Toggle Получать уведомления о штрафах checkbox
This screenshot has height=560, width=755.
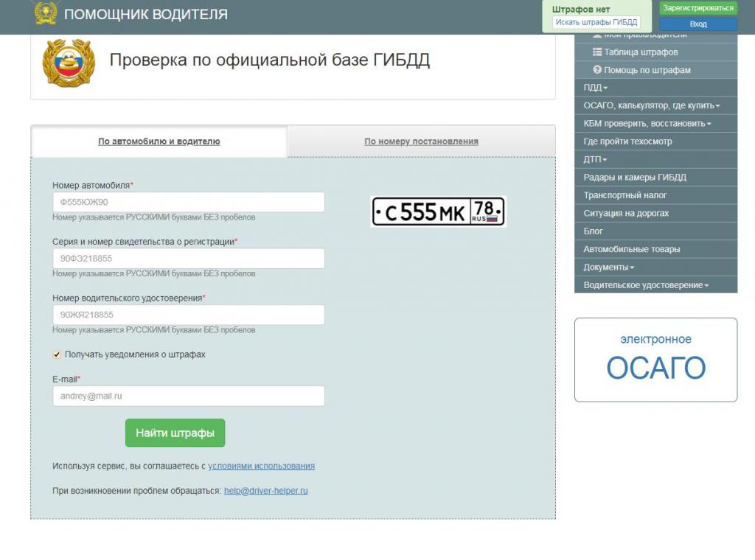click(57, 354)
